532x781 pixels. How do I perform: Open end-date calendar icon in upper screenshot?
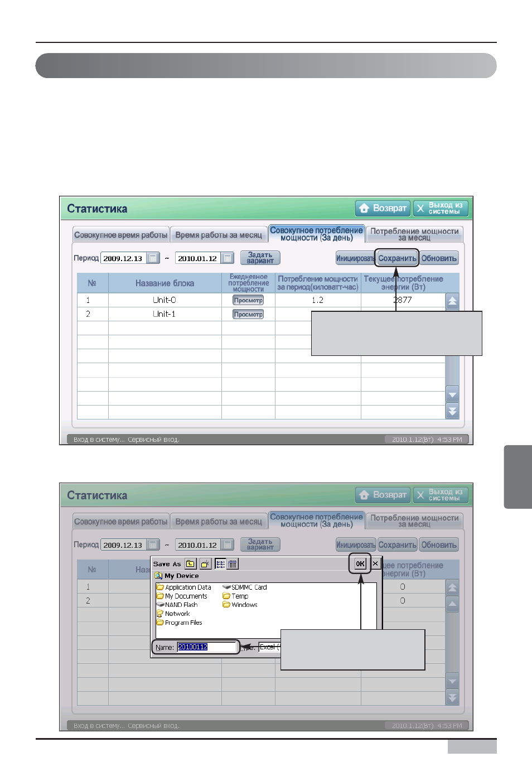pos(228,258)
